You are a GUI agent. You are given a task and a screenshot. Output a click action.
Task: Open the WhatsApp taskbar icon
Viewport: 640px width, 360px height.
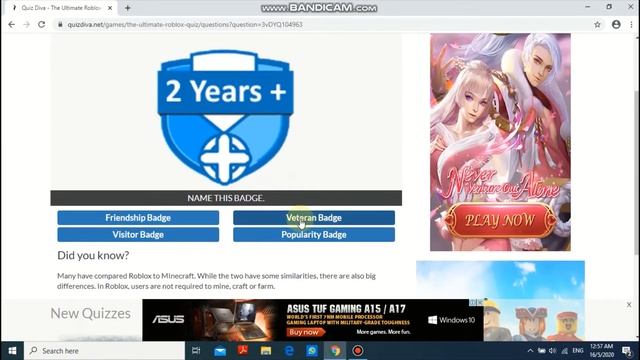(312, 351)
